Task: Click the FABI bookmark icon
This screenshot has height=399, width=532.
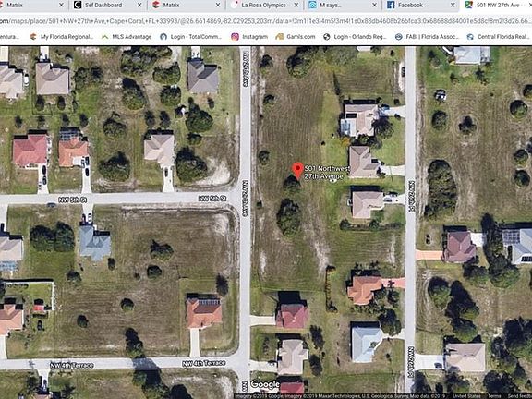Action: [x=399, y=37]
